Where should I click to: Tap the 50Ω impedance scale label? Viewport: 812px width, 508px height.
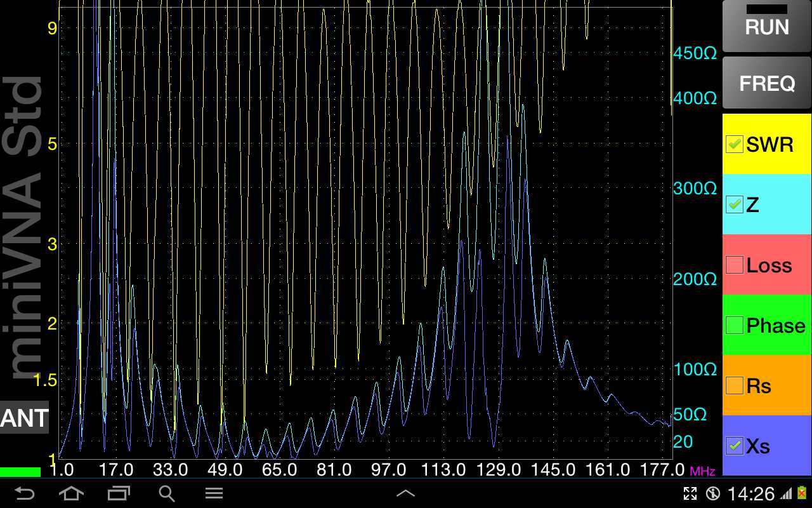690,415
